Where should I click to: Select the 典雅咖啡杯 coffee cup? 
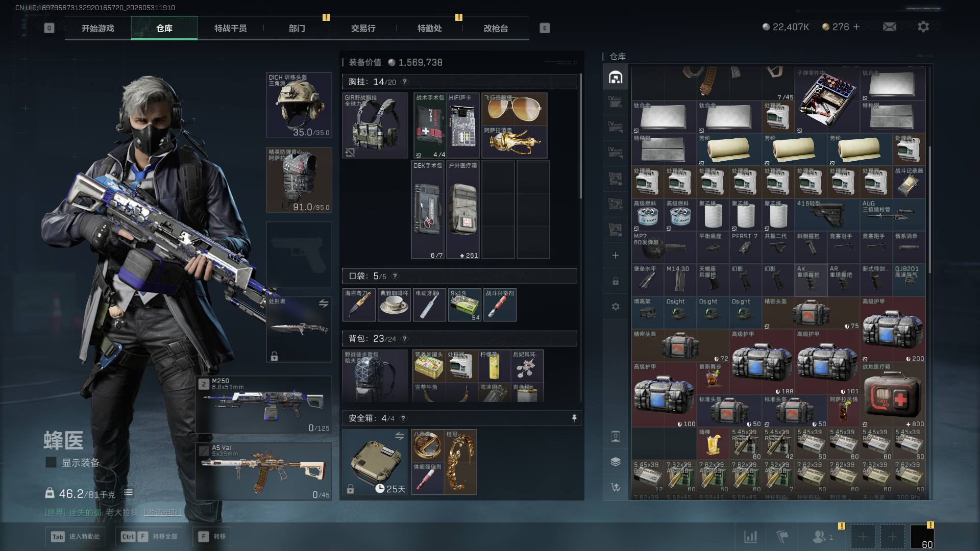[x=394, y=305]
